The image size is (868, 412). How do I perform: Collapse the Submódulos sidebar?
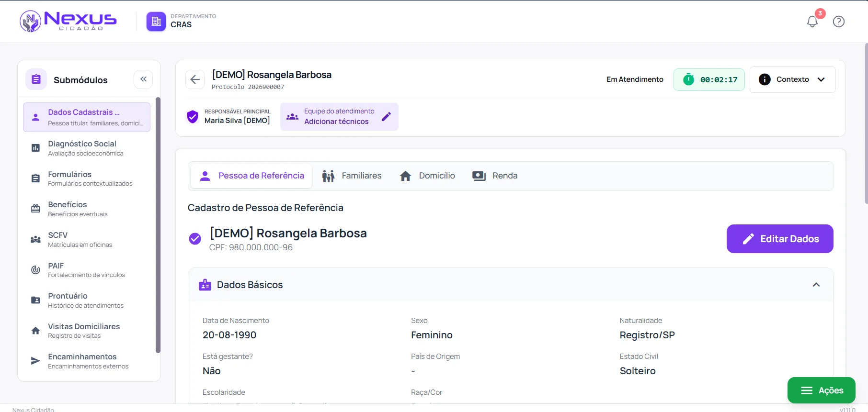point(143,79)
